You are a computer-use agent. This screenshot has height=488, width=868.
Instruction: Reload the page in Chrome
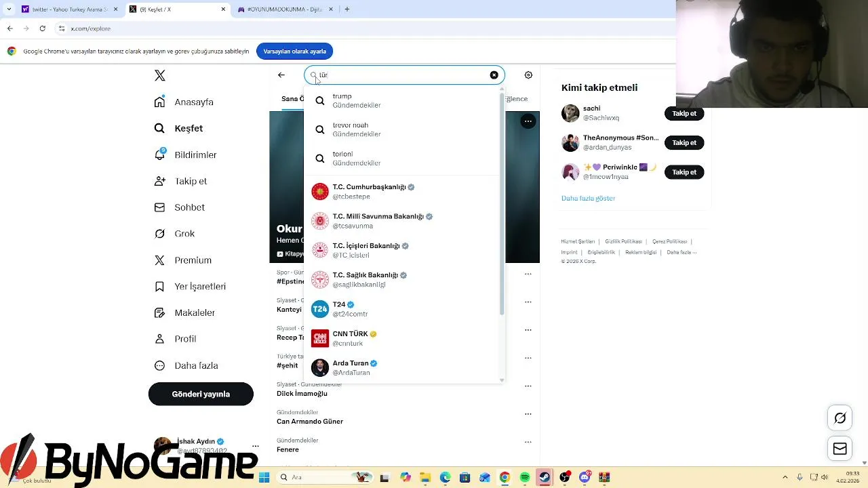point(42,28)
